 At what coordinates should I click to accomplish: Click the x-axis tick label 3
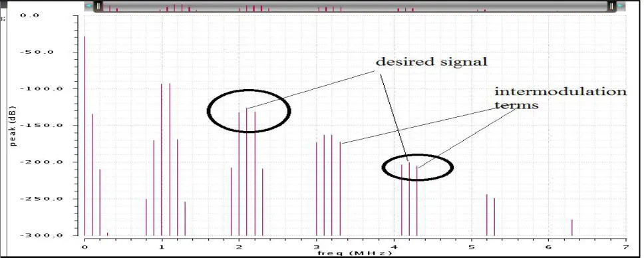pyautogui.click(x=316, y=247)
